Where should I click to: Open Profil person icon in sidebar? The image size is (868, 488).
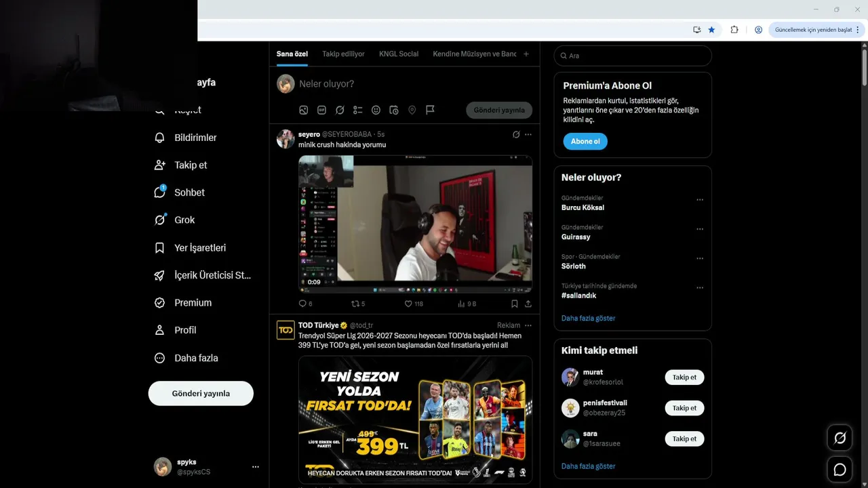click(159, 330)
